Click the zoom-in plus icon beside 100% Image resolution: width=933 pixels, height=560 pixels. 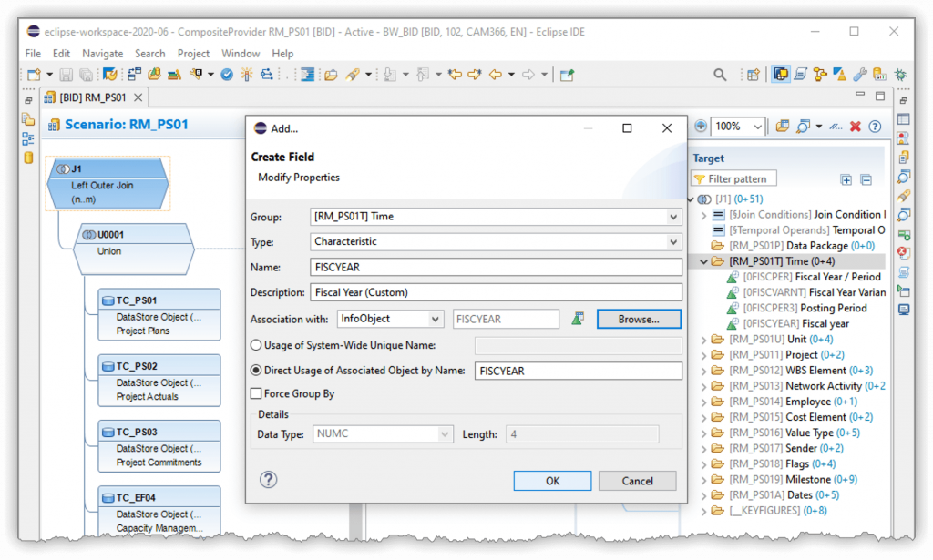tap(701, 126)
